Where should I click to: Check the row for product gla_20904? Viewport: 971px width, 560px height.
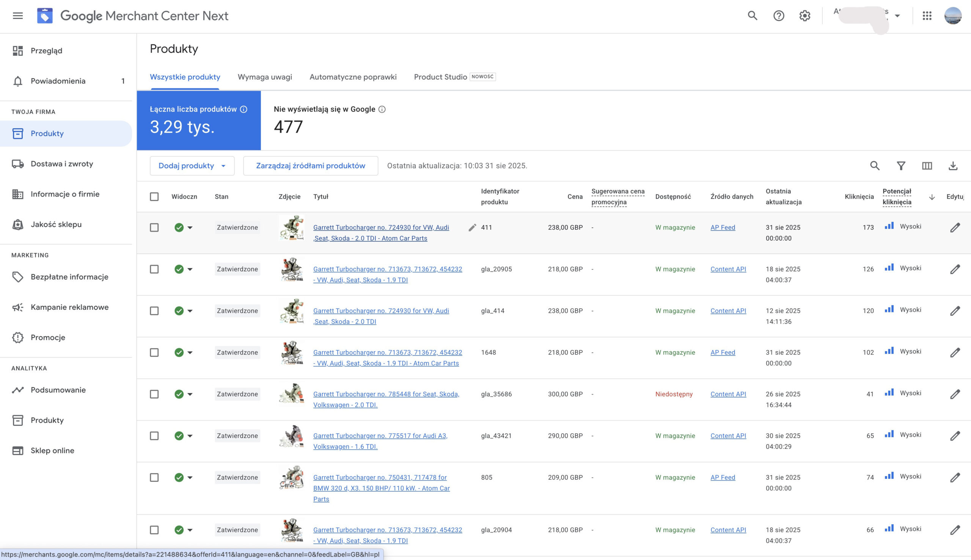click(154, 530)
